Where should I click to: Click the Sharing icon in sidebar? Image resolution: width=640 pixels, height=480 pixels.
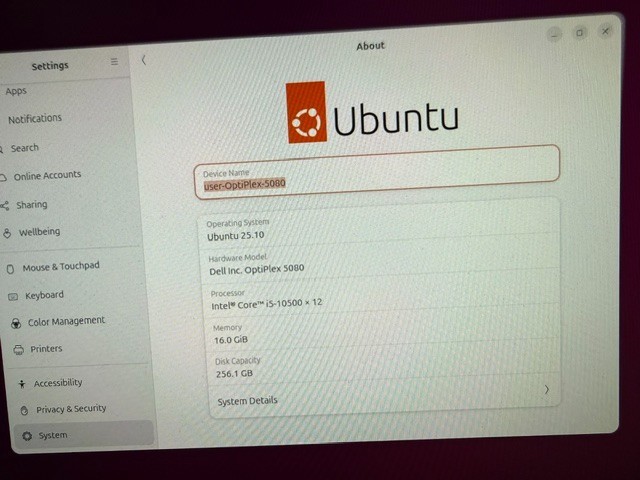click(5, 206)
